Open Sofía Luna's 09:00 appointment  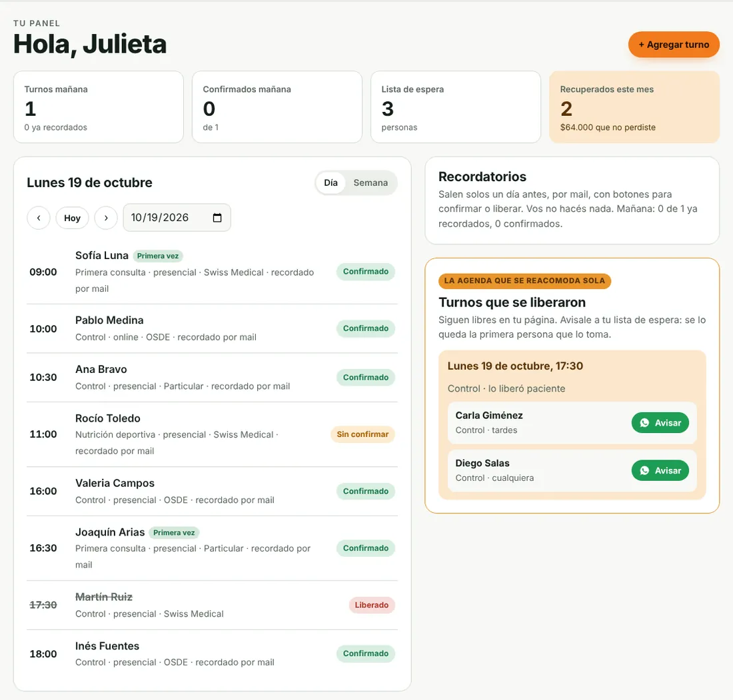212,272
